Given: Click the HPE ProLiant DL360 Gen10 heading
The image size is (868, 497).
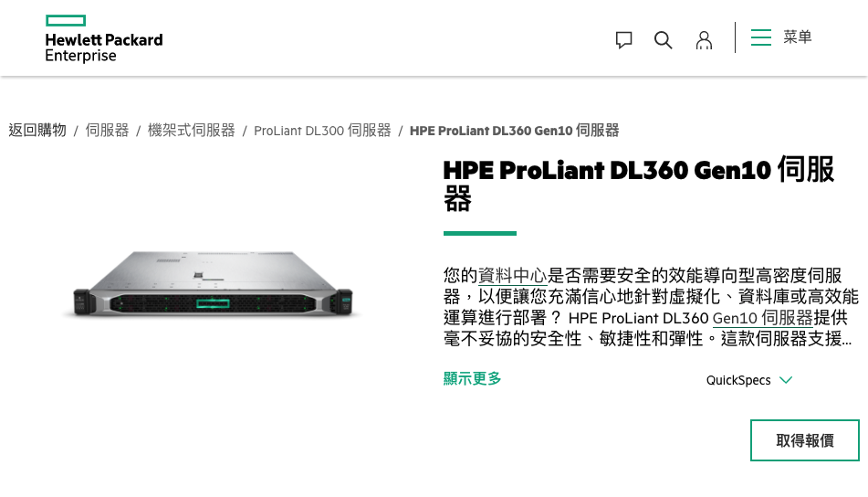Looking at the screenshot, I should point(639,184).
